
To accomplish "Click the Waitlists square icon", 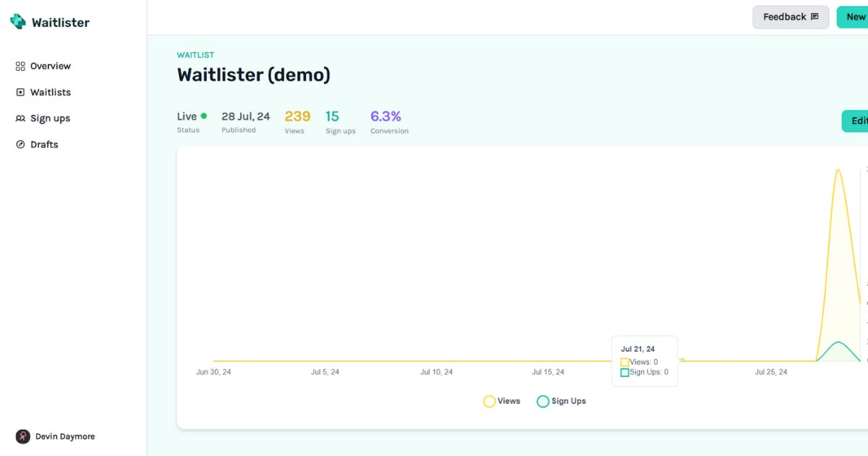I will [20, 92].
